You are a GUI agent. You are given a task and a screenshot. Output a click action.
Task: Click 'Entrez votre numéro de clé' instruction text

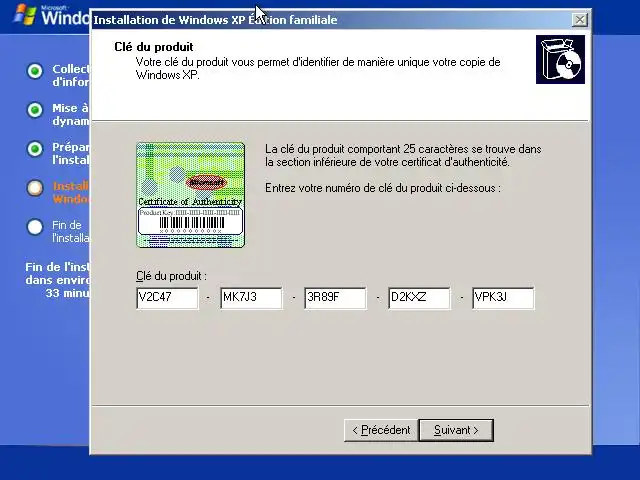coord(382,188)
